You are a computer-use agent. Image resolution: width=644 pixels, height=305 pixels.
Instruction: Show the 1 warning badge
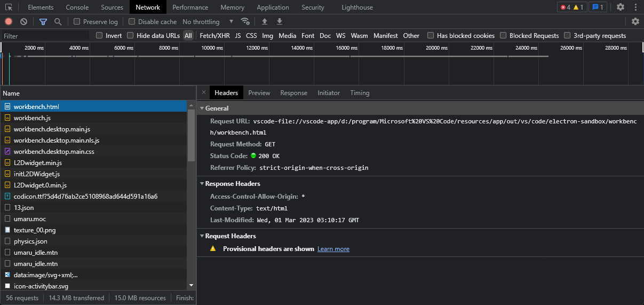point(579,7)
